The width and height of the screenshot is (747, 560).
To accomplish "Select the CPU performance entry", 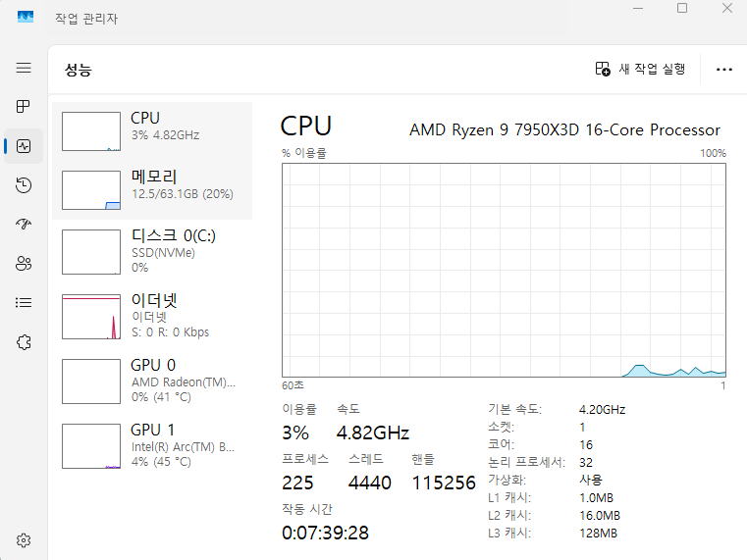I will 152,131.
